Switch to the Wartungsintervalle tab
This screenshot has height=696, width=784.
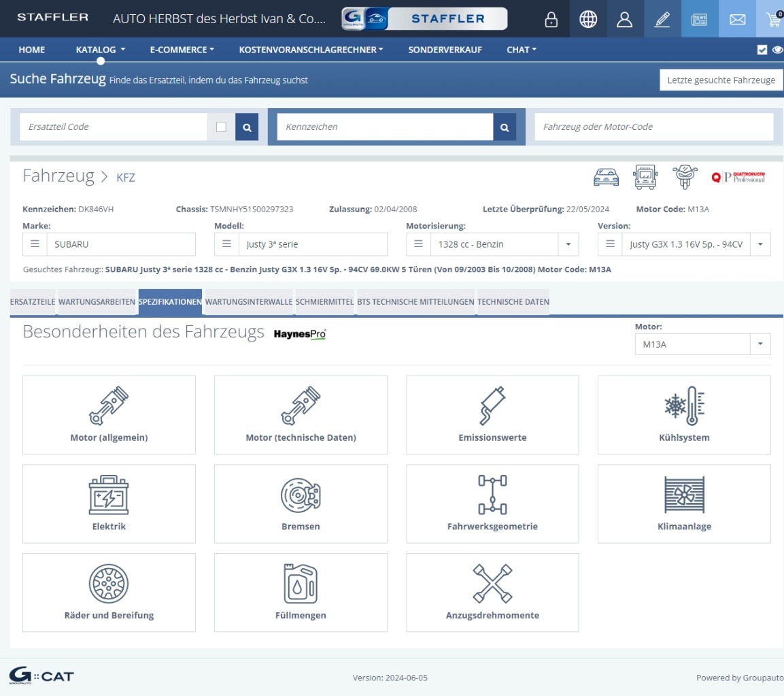pyautogui.click(x=248, y=301)
